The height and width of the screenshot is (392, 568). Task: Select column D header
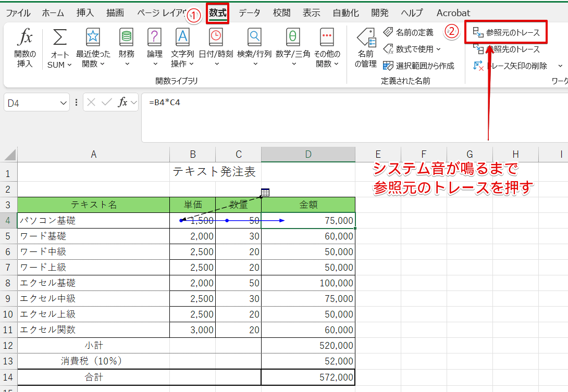tap(308, 155)
